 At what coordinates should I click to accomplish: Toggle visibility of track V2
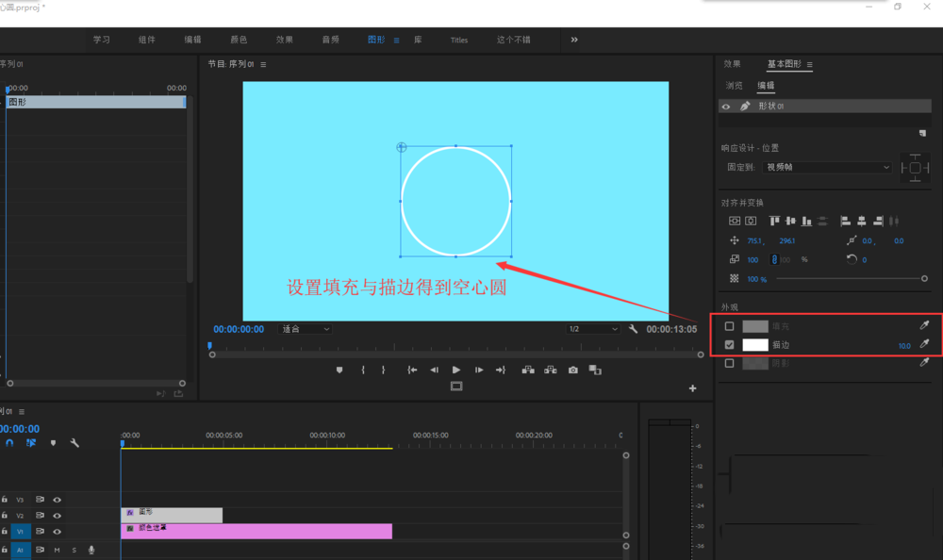click(x=57, y=515)
